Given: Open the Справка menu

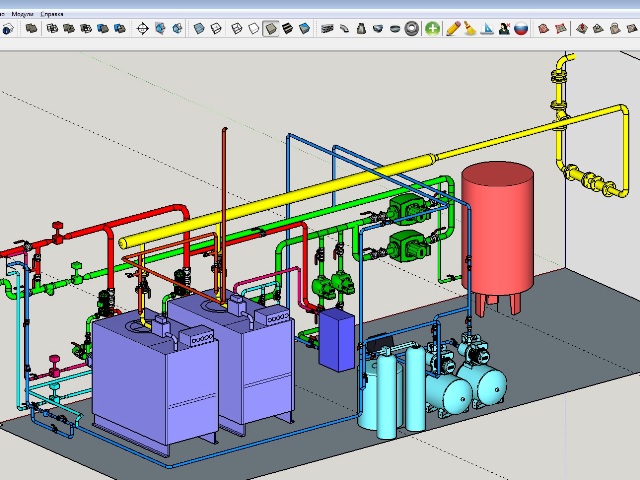Looking at the screenshot, I should (x=52, y=15).
